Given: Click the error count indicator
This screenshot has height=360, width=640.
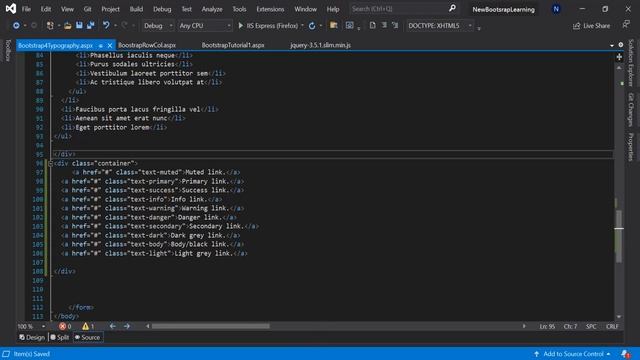Looking at the screenshot, I should pyautogui.click(x=65, y=326).
